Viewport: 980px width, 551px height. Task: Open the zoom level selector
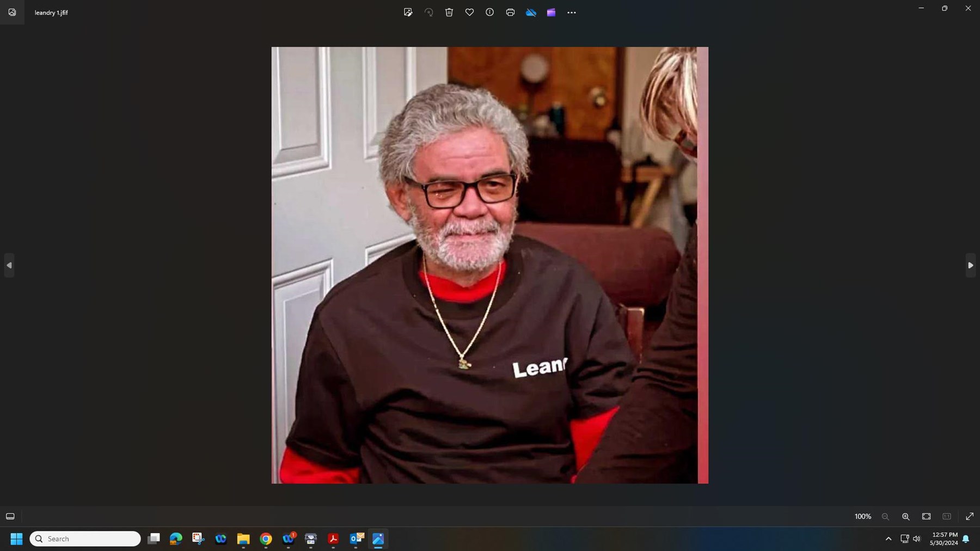862,516
